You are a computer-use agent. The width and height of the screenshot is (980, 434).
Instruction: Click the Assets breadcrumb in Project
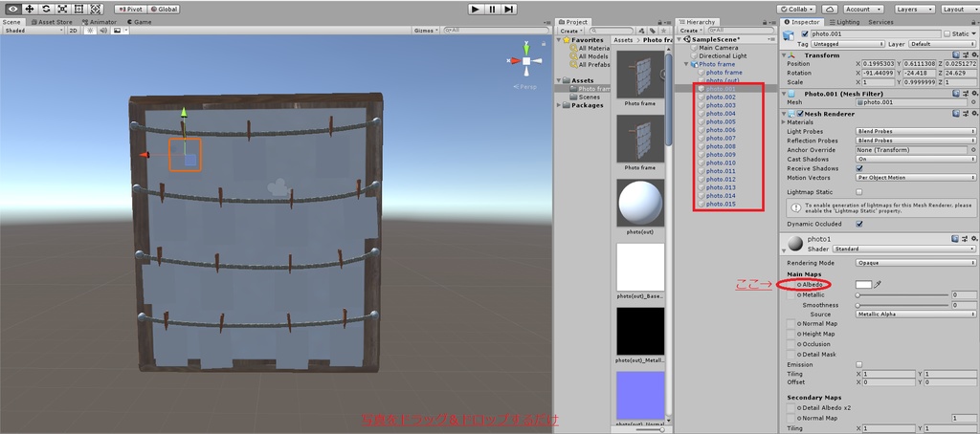coord(623,40)
